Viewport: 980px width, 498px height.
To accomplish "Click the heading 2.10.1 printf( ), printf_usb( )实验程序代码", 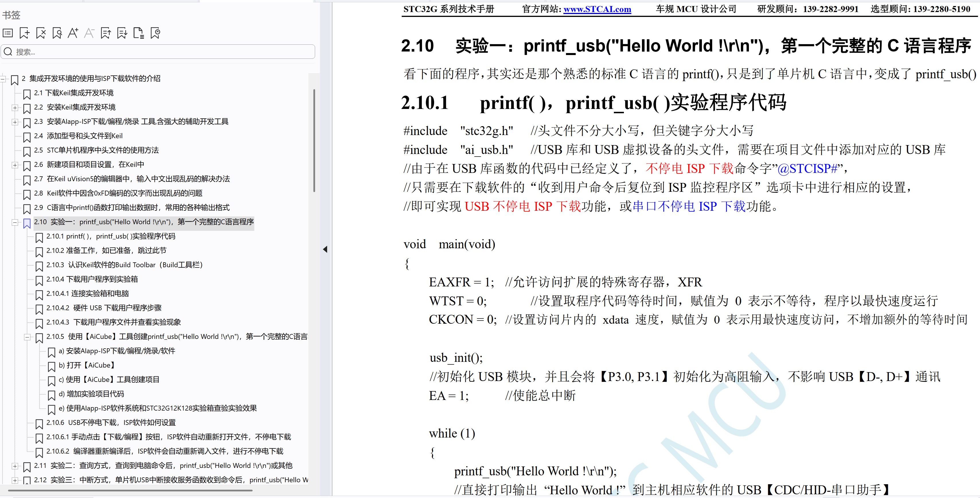I will [x=594, y=103].
